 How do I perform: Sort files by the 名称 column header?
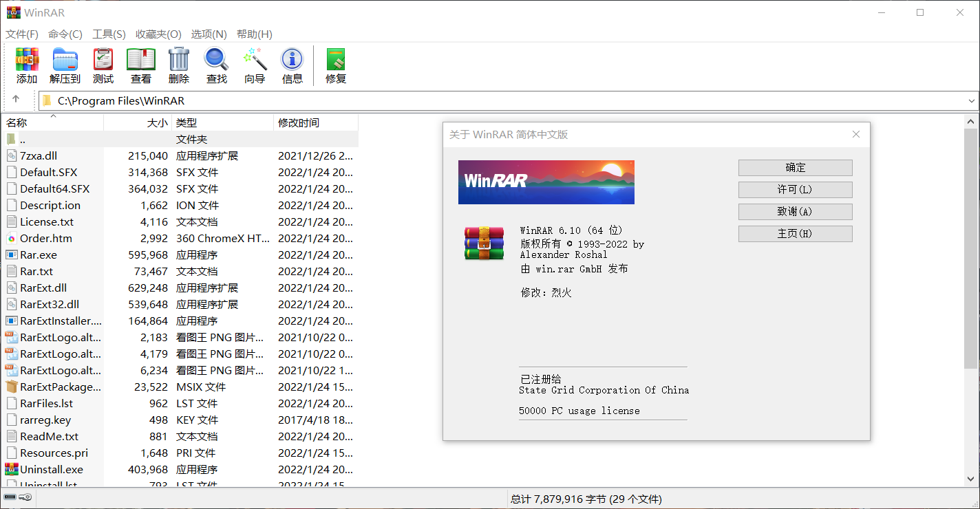click(x=52, y=122)
